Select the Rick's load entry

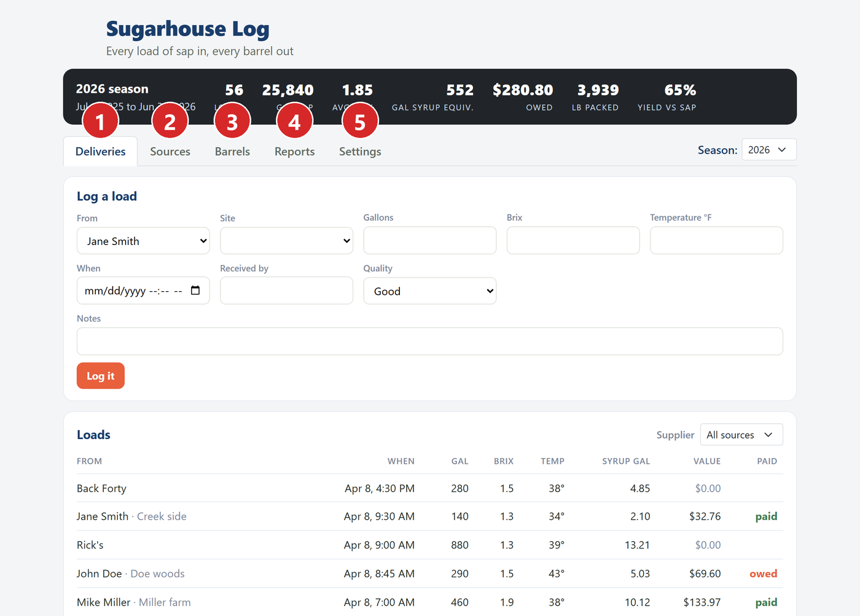pyautogui.click(x=90, y=545)
